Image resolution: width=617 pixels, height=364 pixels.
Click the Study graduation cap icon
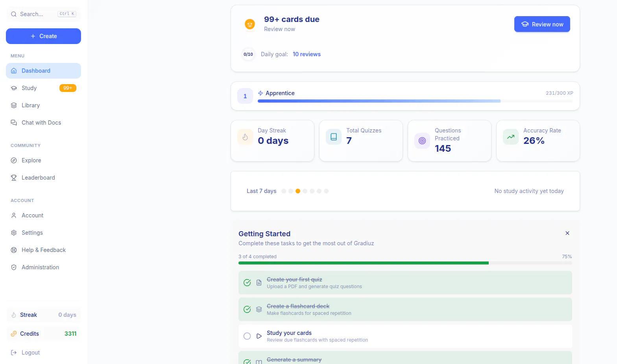coord(14,88)
